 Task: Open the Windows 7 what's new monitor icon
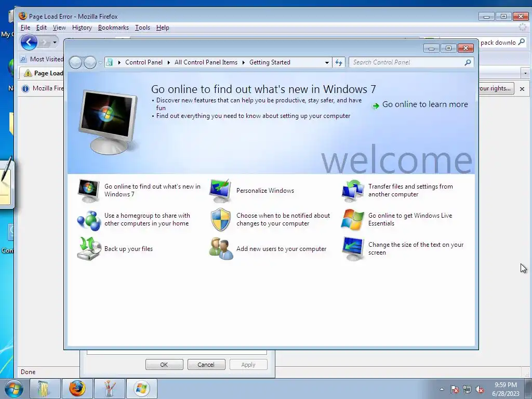click(x=88, y=190)
